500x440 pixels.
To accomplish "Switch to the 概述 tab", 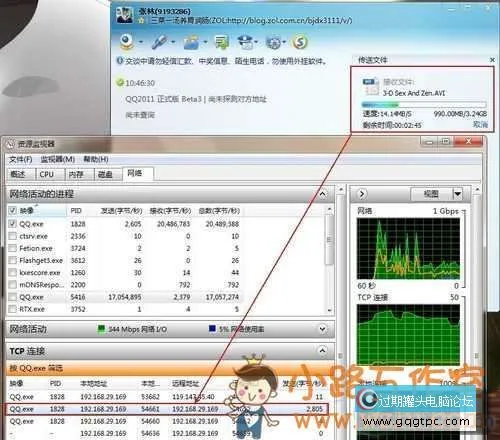I will 21,174.
